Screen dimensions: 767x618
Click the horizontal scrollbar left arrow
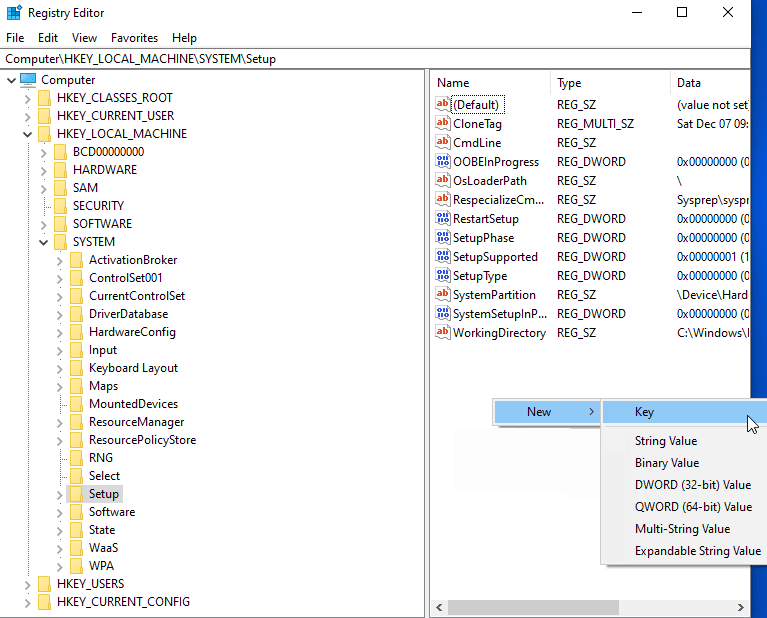click(439, 607)
